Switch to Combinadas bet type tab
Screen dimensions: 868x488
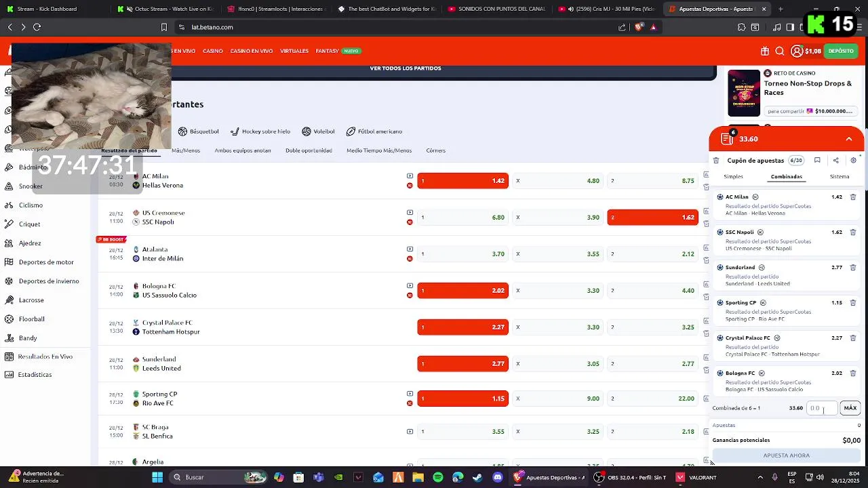coord(787,177)
